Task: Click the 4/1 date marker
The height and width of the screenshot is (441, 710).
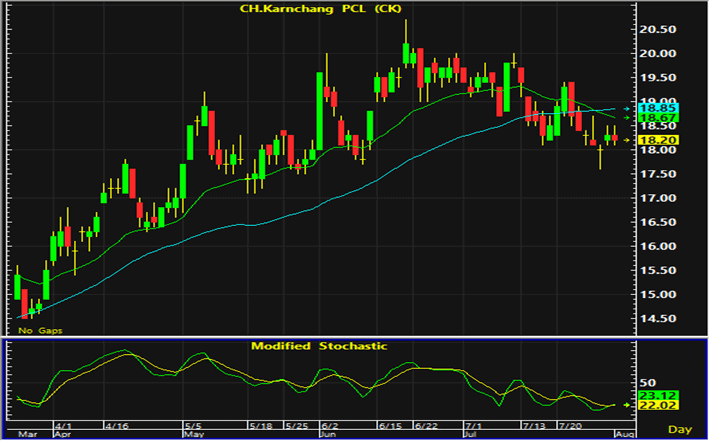Action: 63,426
